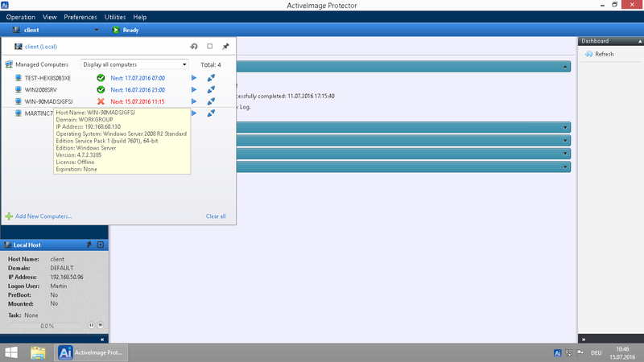Open next schedule 16.07.2016 23:00

(138, 89)
